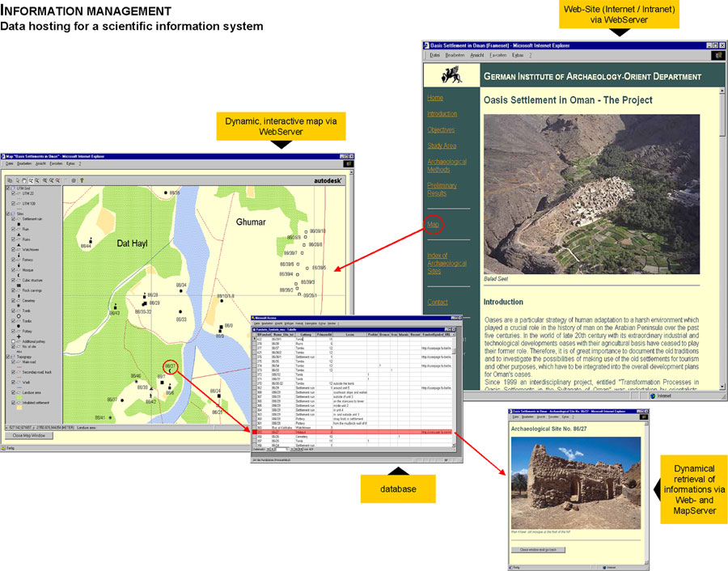The width and height of the screenshot is (728, 571).
Task: Toggle the Mosque layer checkbox
Action: click(13, 270)
